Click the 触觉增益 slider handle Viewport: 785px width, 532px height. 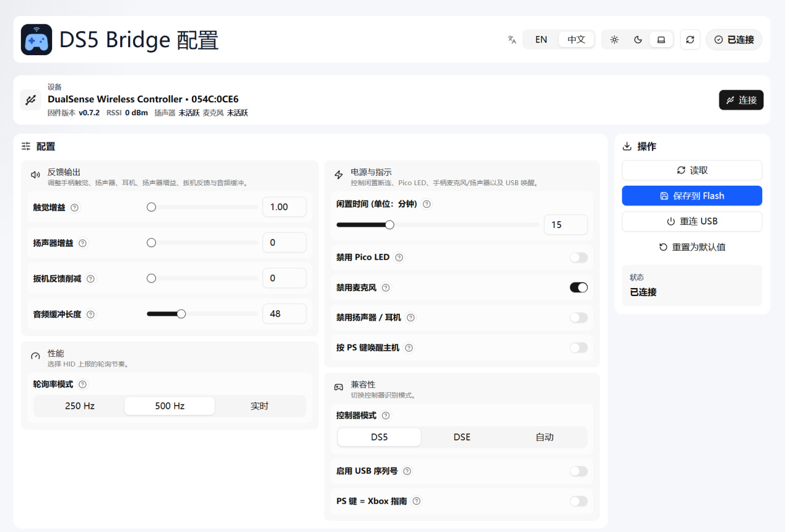click(x=151, y=207)
